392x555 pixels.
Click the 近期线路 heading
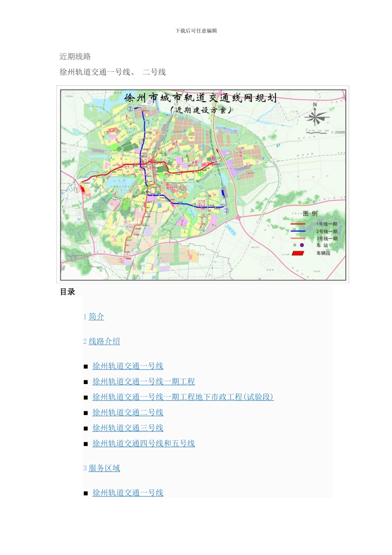pos(75,57)
